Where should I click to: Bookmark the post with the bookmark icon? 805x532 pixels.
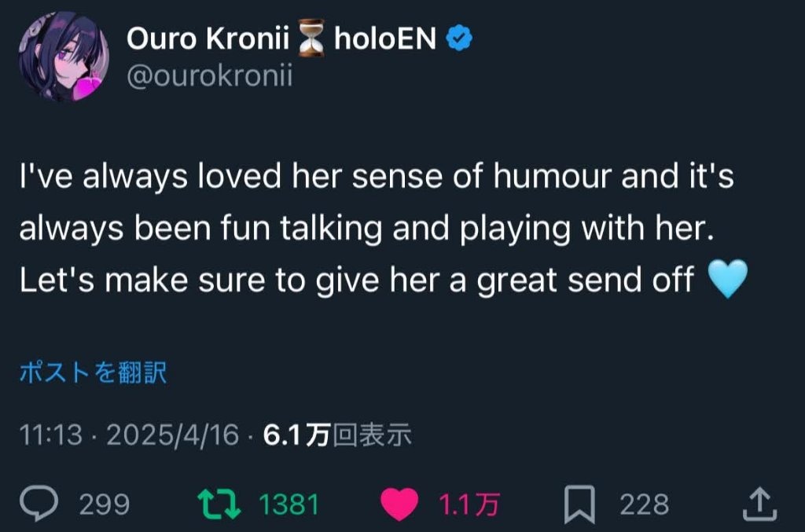click(x=579, y=504)
